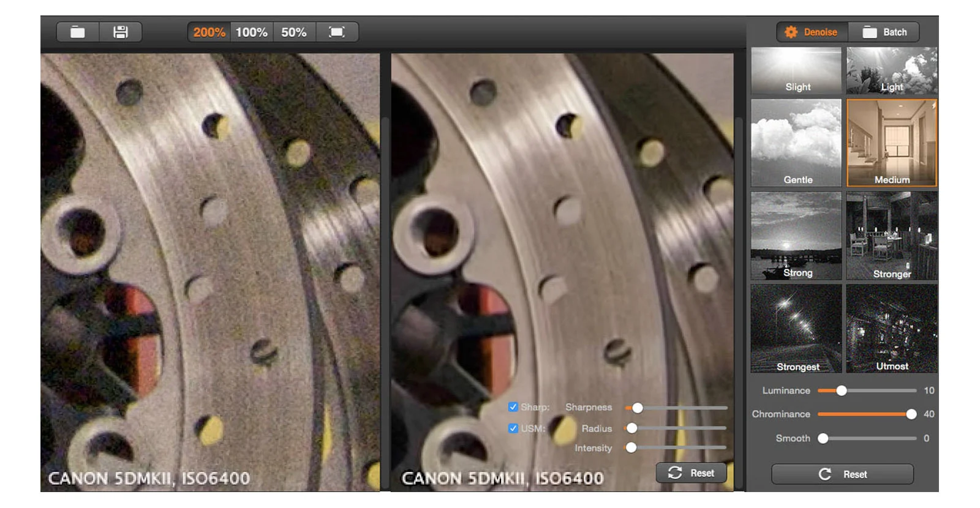The height and width of the screenshot is (508, 980).
Task: Fit the image to the window
Action: click(x=337, y=32)
